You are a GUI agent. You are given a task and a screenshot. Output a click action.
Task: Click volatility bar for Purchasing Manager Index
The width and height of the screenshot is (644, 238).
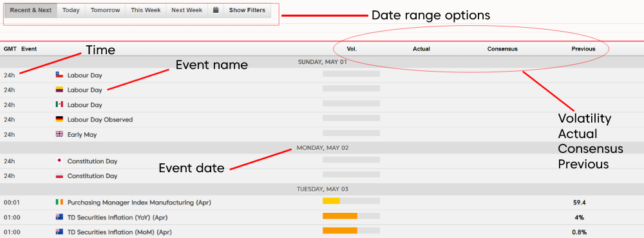click(351, 201)
